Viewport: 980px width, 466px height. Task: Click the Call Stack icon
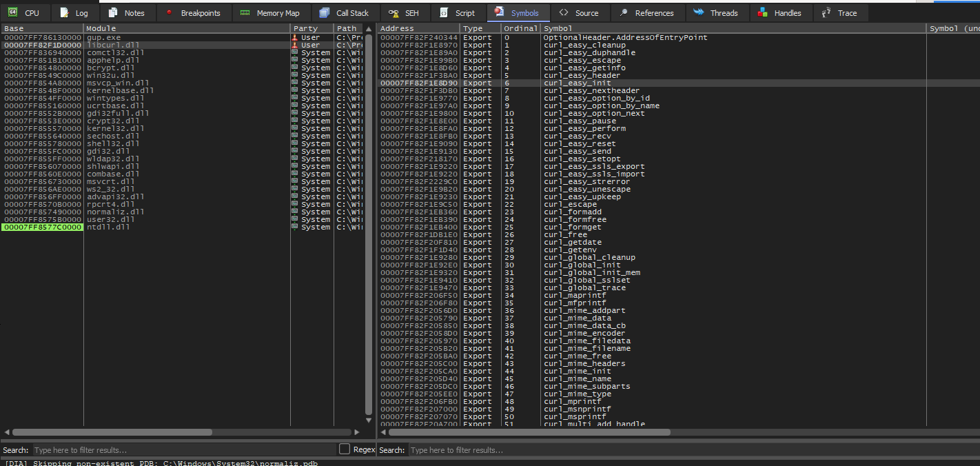[x=324, y=12]
